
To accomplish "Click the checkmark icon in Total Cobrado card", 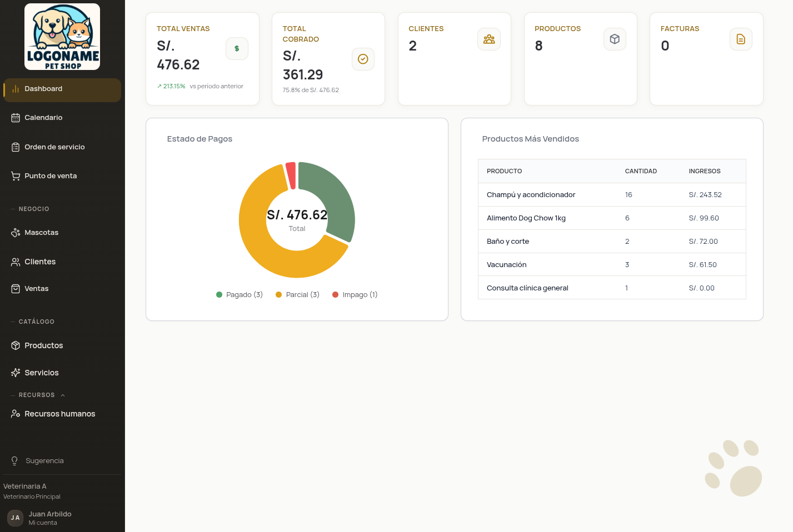I will [x=363, y=59].
